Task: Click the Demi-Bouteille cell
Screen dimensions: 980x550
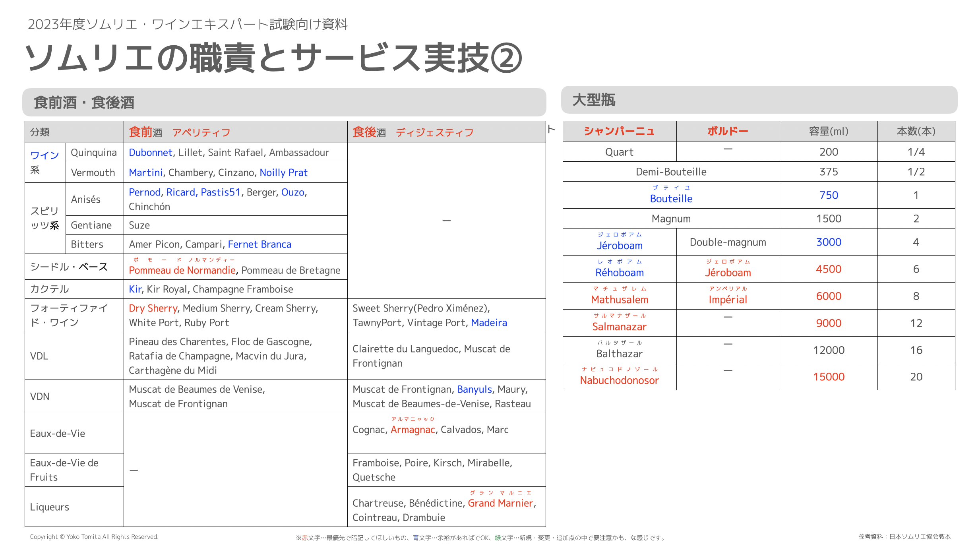Action: pyautogui.click(x=671, y=172)
